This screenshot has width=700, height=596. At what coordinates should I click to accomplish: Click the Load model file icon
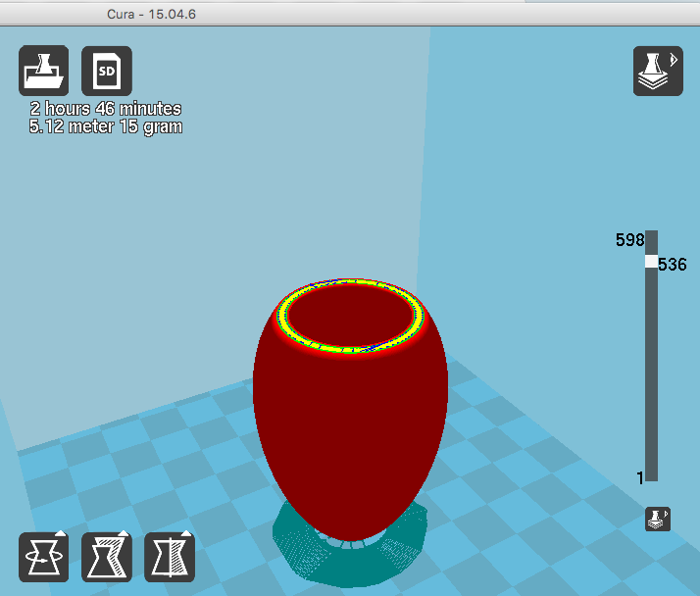point(44,71)
